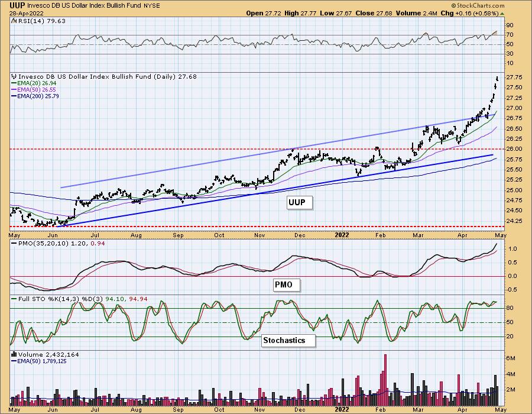The image size is (532, 414).
Task: Click the Low 27.67 value in header
Action: coord(336,13)
